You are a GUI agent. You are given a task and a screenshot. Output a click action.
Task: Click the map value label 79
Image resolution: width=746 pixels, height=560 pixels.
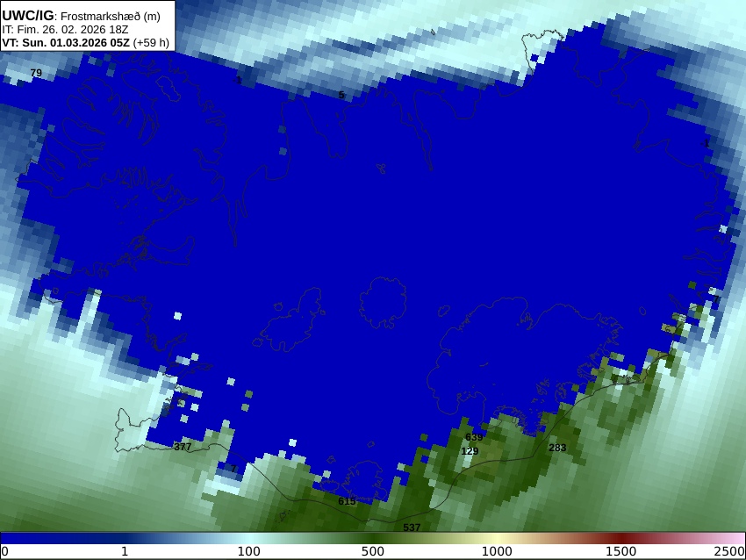pos(36,73)
